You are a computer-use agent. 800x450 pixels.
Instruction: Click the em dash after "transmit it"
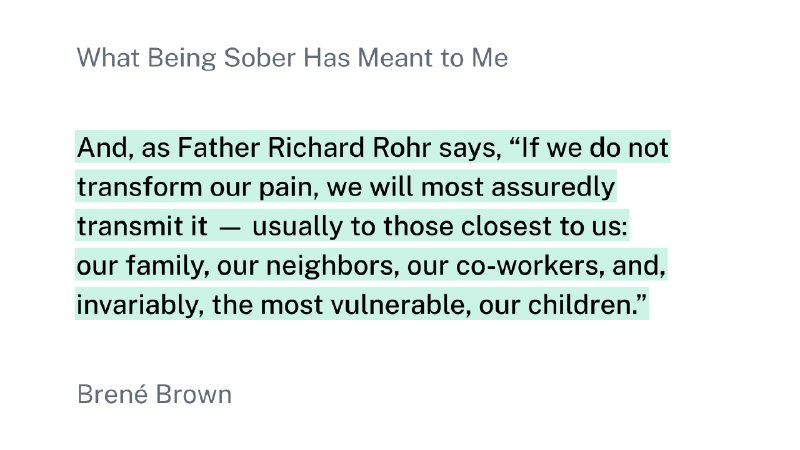(x=229, y=228)
